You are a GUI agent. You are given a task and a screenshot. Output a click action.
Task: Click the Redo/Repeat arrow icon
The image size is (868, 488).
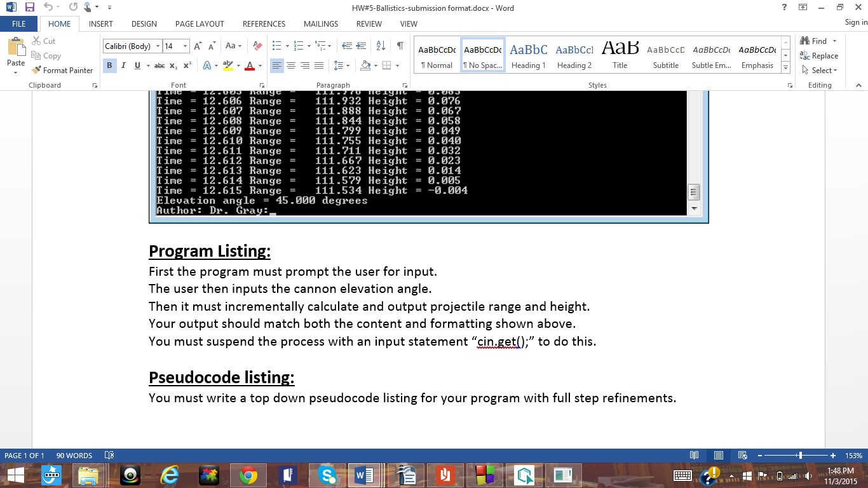(72, 8)
